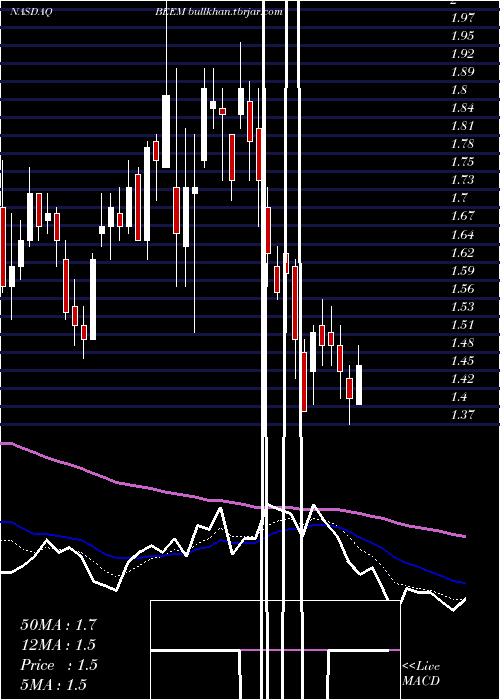Select the 1.59 price axis label
The height and width of the screenshot is (700, 500).
pos(462,271)
